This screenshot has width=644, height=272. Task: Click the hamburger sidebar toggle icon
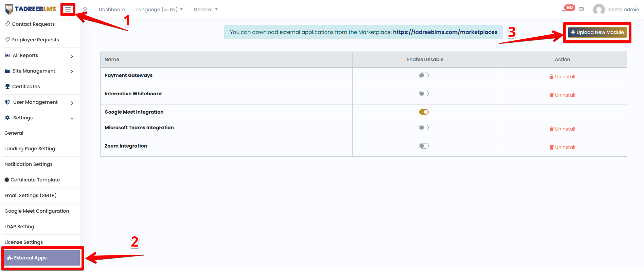pyautogui.click(x=68, y=9)
